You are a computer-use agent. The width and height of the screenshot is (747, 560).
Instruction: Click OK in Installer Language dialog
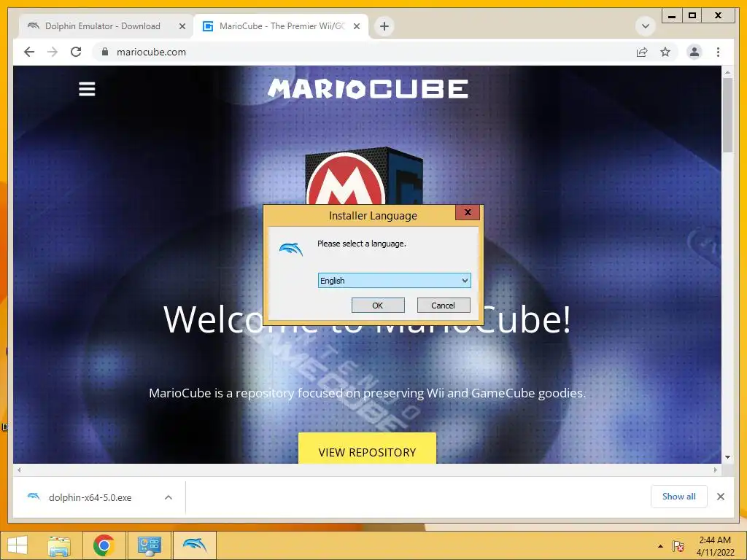[x=378, y=306]
